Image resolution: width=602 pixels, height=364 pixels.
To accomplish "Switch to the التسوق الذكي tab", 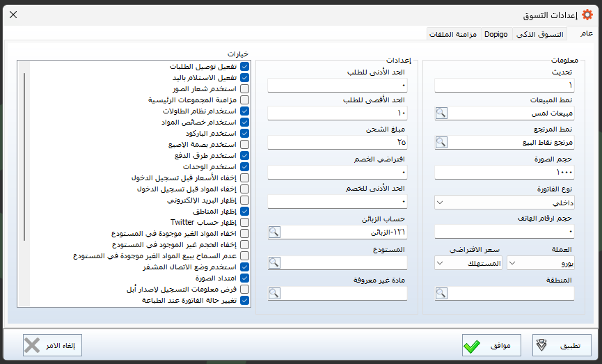I will tap(539, 34).
